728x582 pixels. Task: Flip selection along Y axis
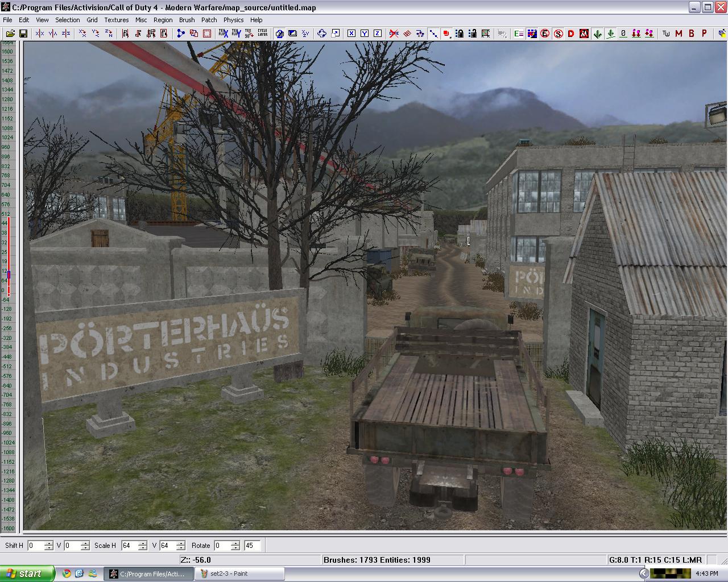tap(53, 34)
